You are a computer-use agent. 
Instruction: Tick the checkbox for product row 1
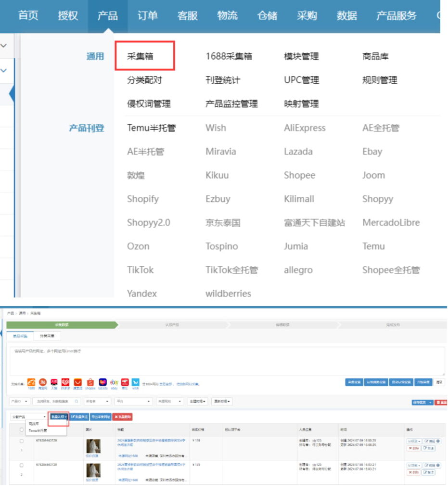pyautogui.click(x=21, y=441)
